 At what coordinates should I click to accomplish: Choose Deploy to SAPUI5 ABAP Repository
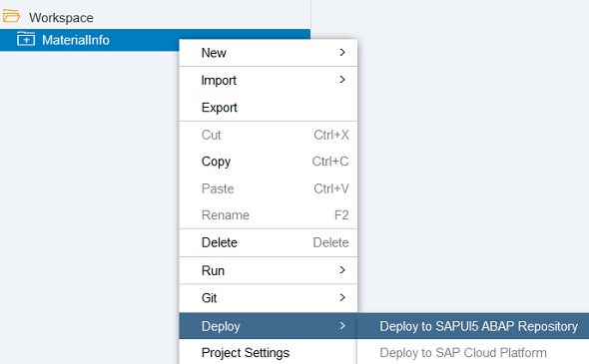[x=473, y=326]
